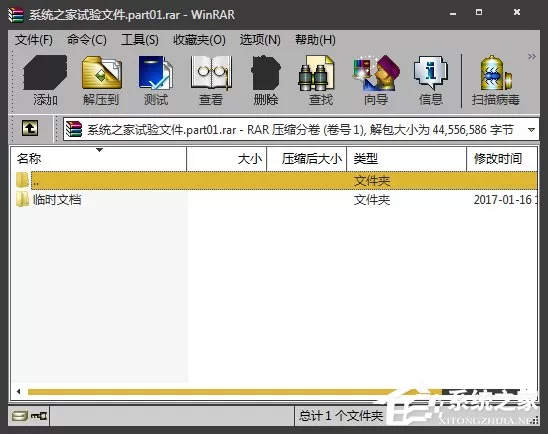Click the password key icon in status bar
548x434 pixels.
click(39, 416)
